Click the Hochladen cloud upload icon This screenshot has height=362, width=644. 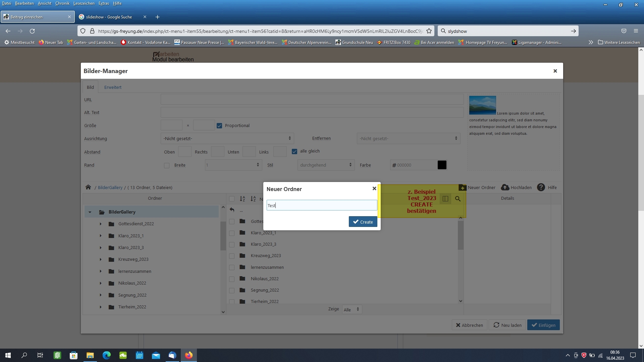point(505,187)
